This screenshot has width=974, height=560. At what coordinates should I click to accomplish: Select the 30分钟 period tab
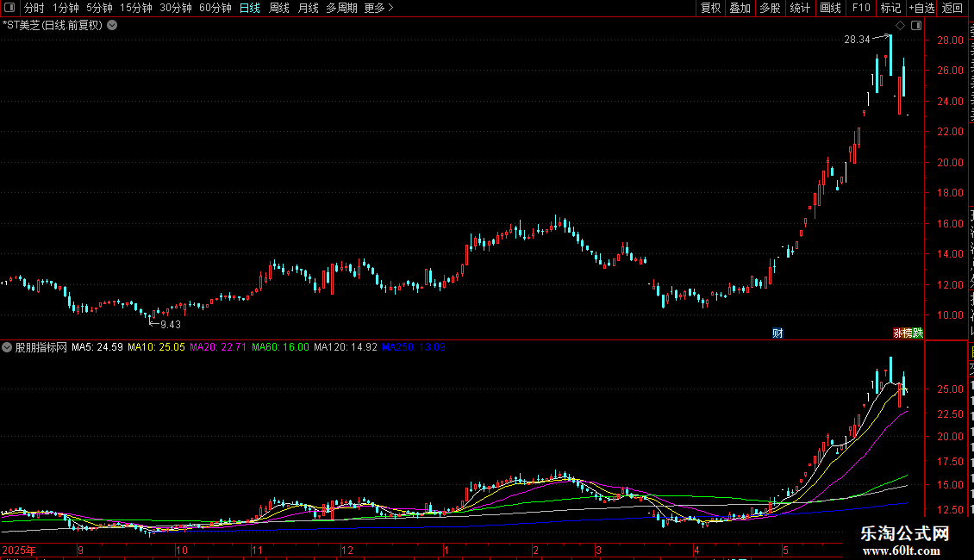pos(176,8)
